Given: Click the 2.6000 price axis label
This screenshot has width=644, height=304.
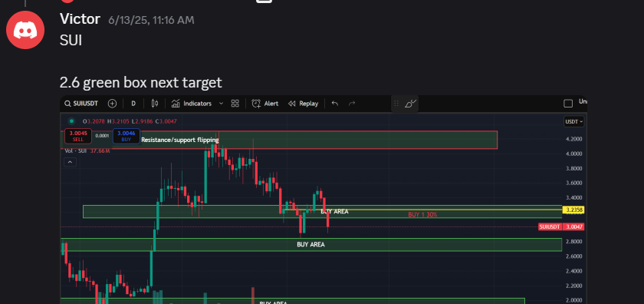Looking at the screenshot, I should coord(573,256).
